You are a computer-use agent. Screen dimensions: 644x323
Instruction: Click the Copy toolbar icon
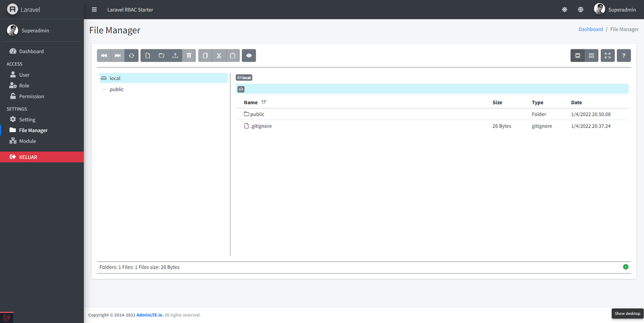point(205,55)
